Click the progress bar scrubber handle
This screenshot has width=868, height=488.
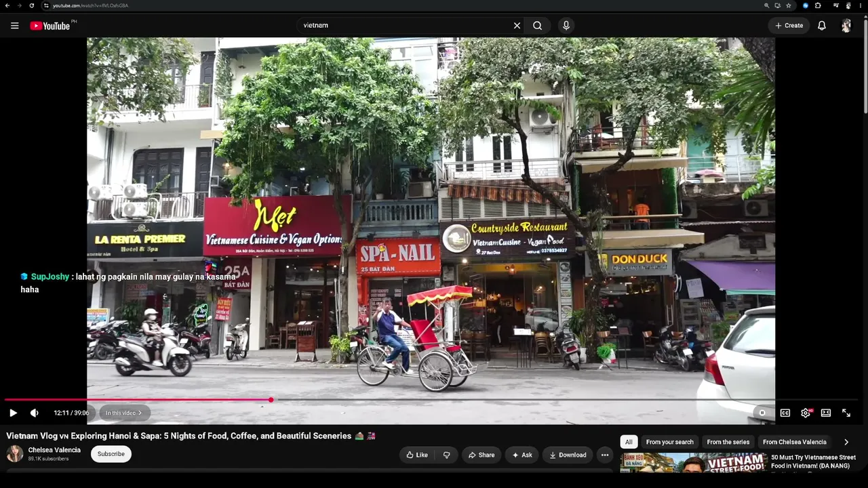pyautogui.click(x=271, y=400)
